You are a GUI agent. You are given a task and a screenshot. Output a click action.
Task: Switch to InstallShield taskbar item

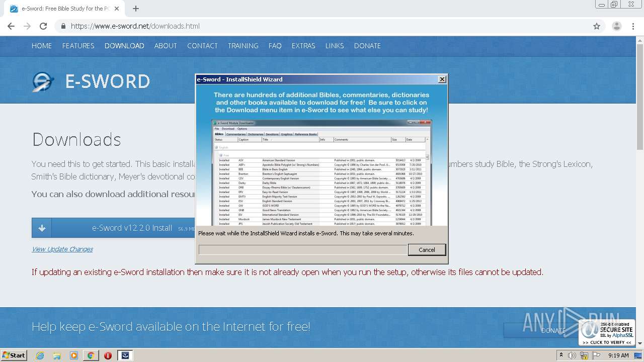click(125, 355)
